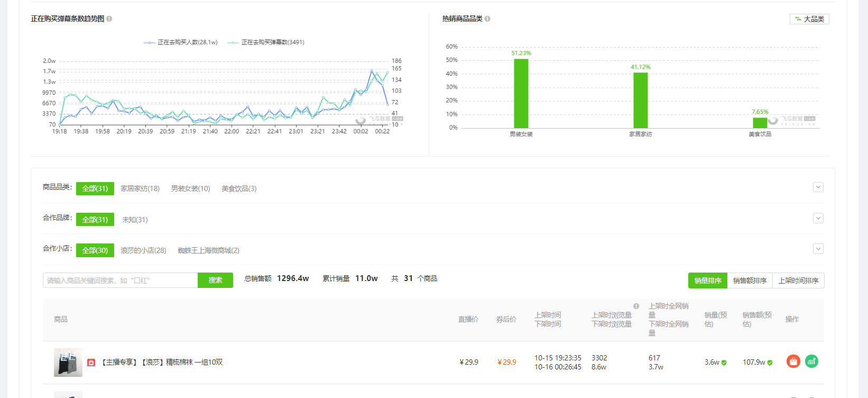Filter by brand 未知(31)
This screenshot has height=398, width=868.
click(135, 220)
